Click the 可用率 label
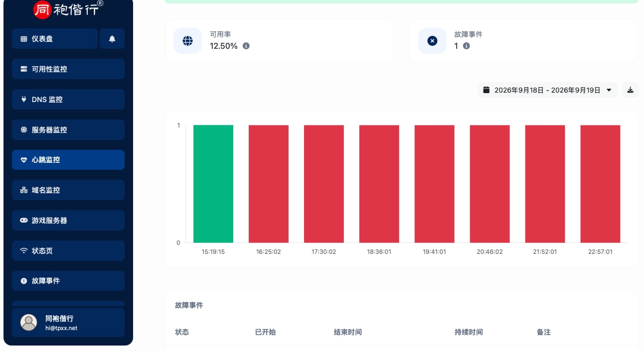The height and width of the screenshot is (351, 644). [x=220, y=34]
